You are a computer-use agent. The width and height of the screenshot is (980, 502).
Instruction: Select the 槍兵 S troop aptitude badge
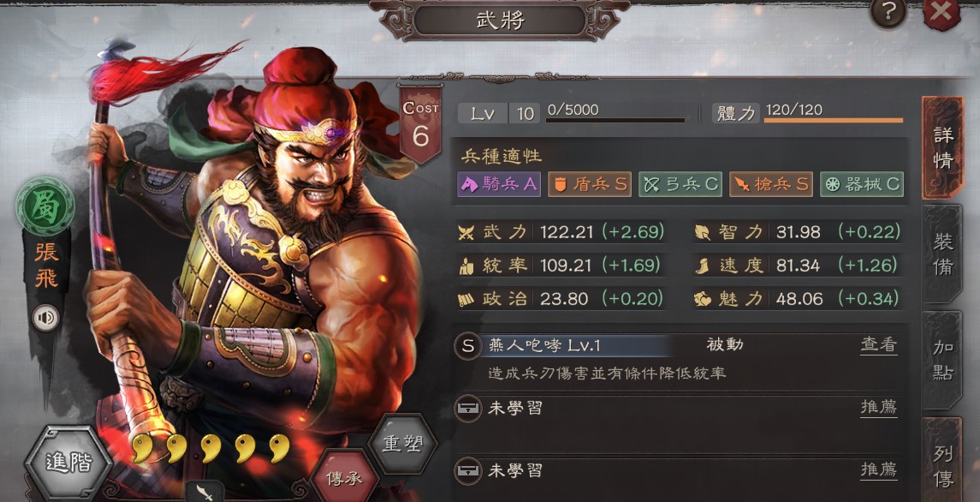tap(770, 184)
